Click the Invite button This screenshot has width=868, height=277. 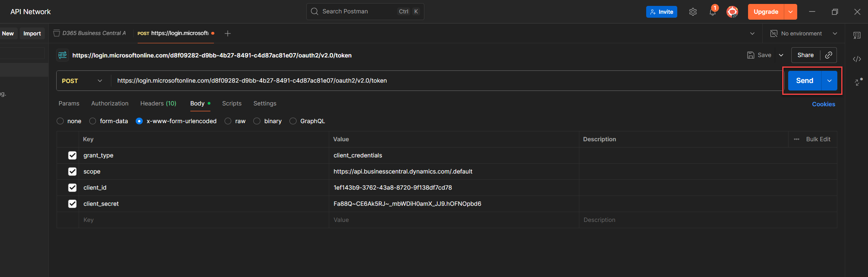[662, 12]
